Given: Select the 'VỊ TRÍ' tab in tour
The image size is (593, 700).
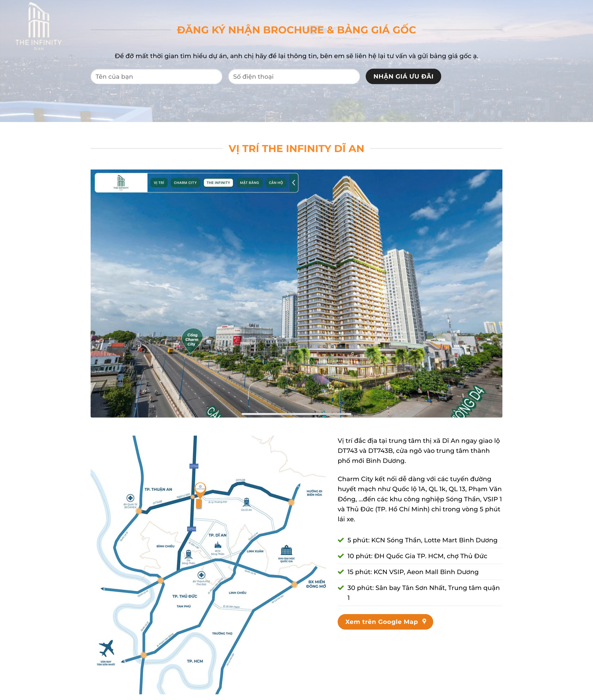Looking at the screenshot, I should point(159,183).
